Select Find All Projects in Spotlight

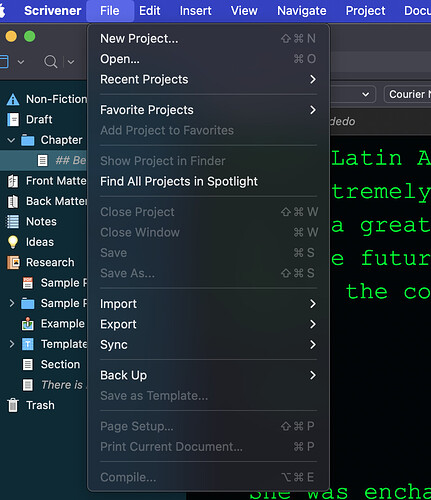208,181
